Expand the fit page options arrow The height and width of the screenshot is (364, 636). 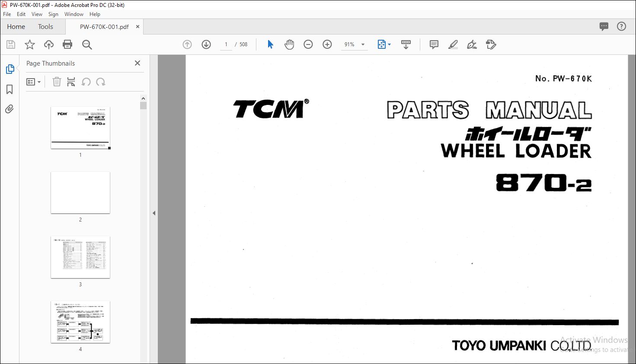click(x=390, y=44)
